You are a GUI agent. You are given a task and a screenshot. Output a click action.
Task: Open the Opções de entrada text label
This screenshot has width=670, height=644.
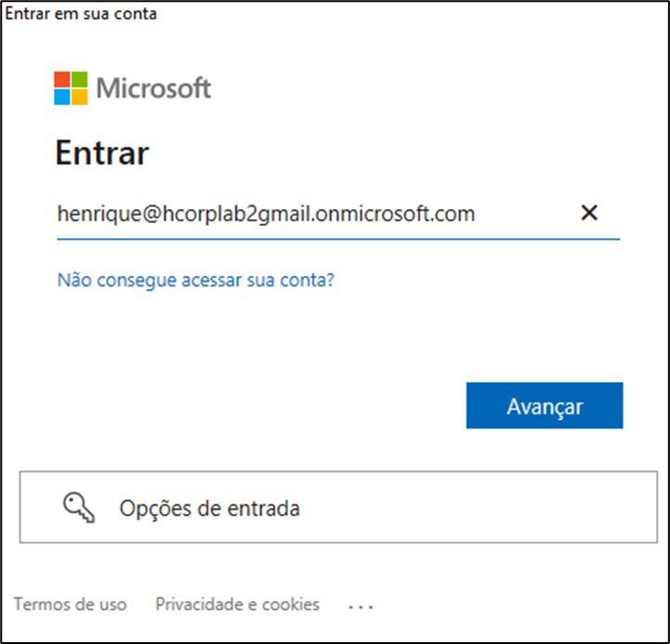coord(209,509)
